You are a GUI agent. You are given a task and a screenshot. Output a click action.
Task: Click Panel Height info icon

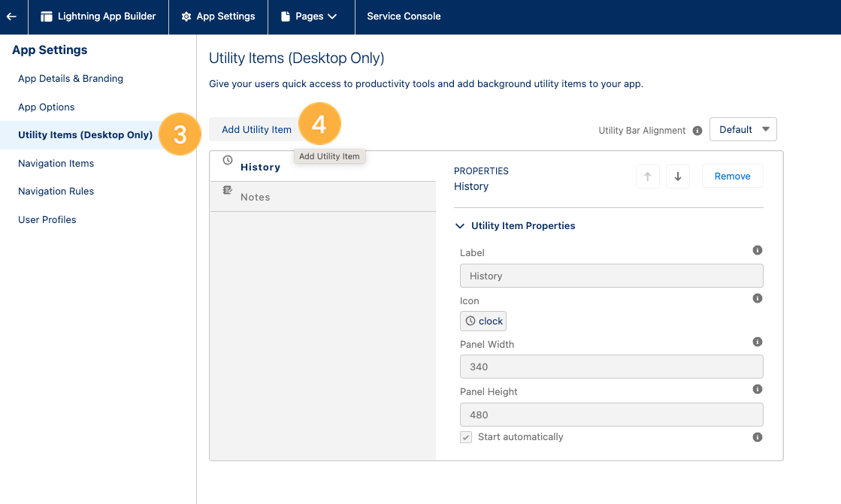pos(758,389)
